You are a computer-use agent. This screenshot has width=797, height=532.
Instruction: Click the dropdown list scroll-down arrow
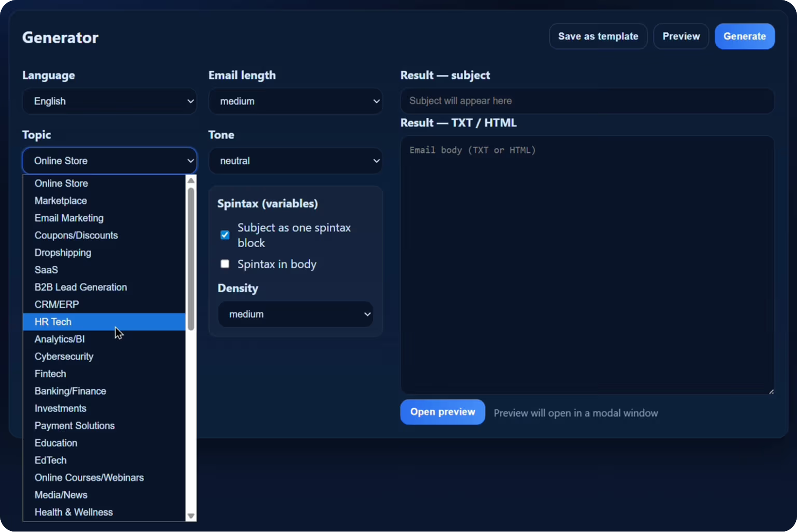coord(191,516)
